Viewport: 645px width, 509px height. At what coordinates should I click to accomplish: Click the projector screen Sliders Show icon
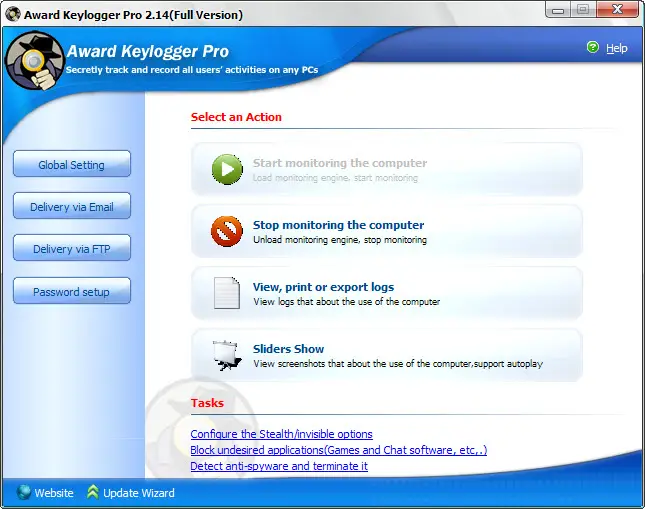pos(227,355)
